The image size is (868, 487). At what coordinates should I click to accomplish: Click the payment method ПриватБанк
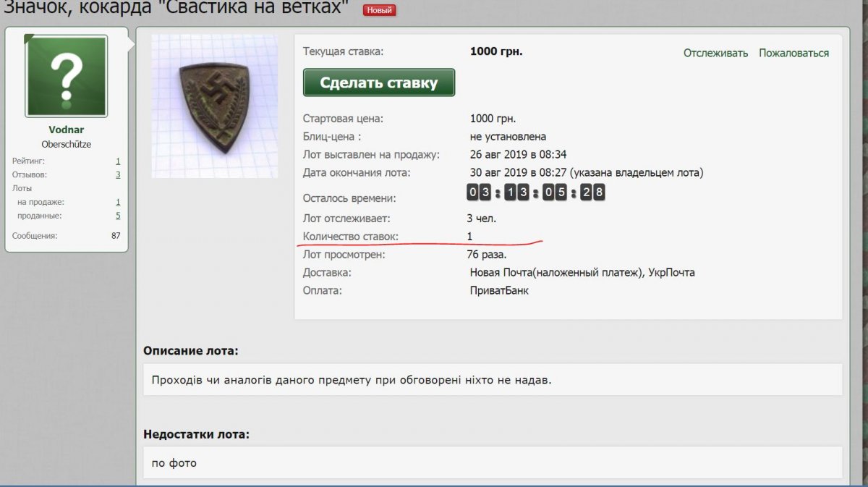click(499, 290)
